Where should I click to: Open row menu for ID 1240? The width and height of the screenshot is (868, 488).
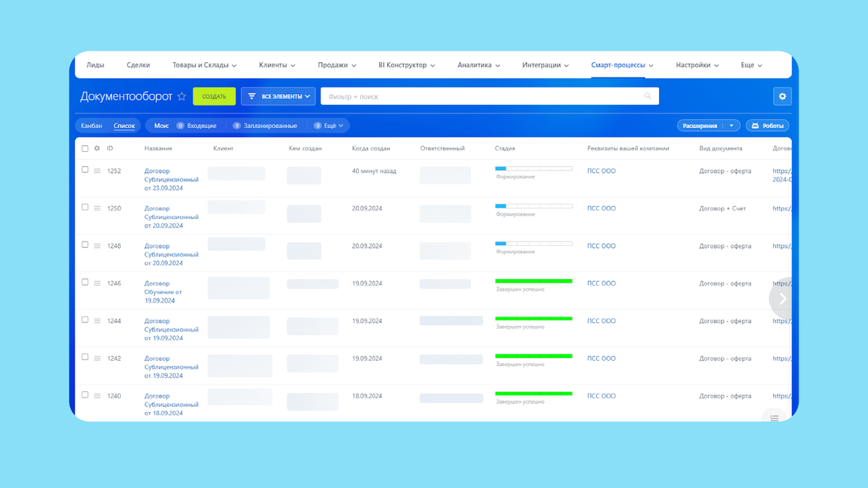pos(97,396)
